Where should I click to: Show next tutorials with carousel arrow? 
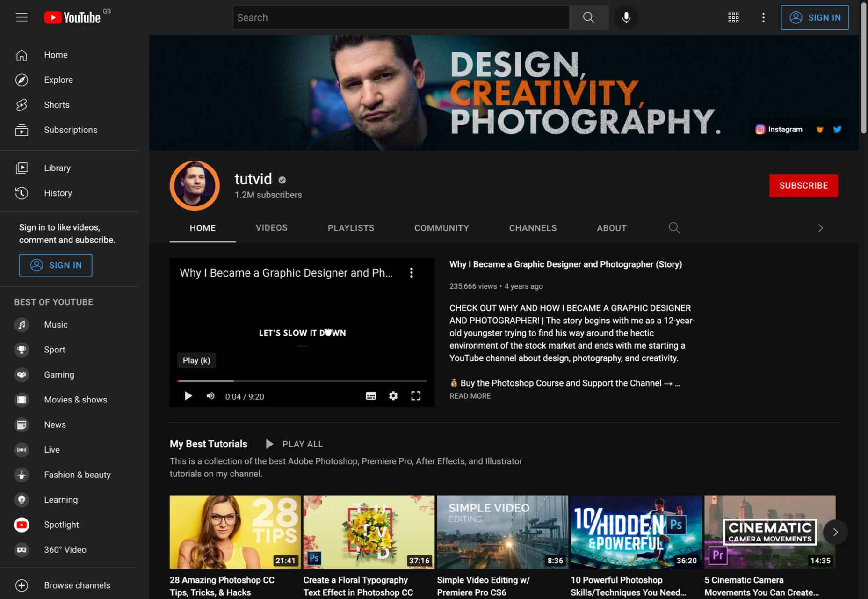(x=835, y=532)
